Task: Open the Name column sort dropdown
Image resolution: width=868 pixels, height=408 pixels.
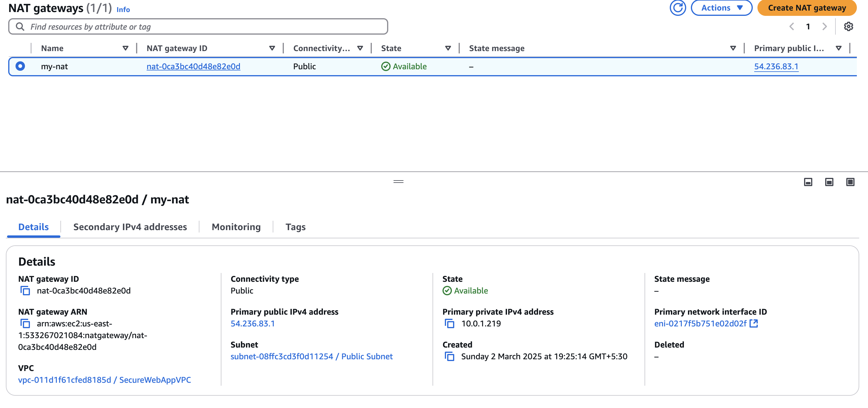Action: 126,48
